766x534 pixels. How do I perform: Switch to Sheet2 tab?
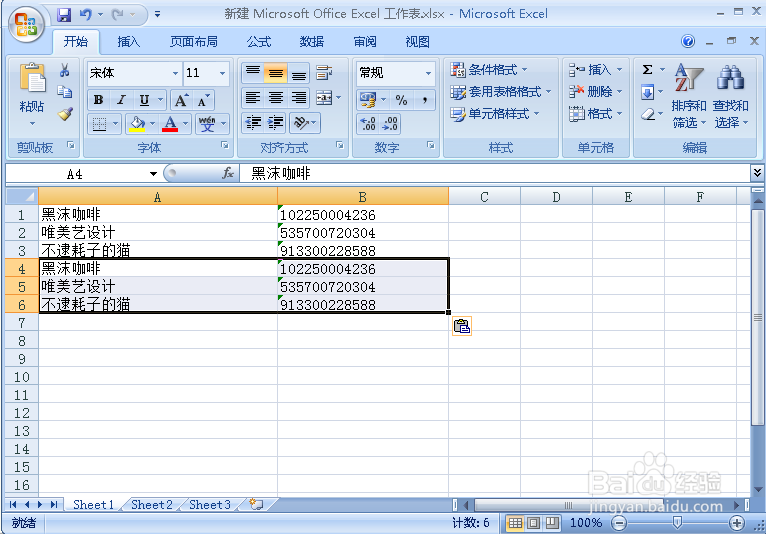tap(151, 505)
